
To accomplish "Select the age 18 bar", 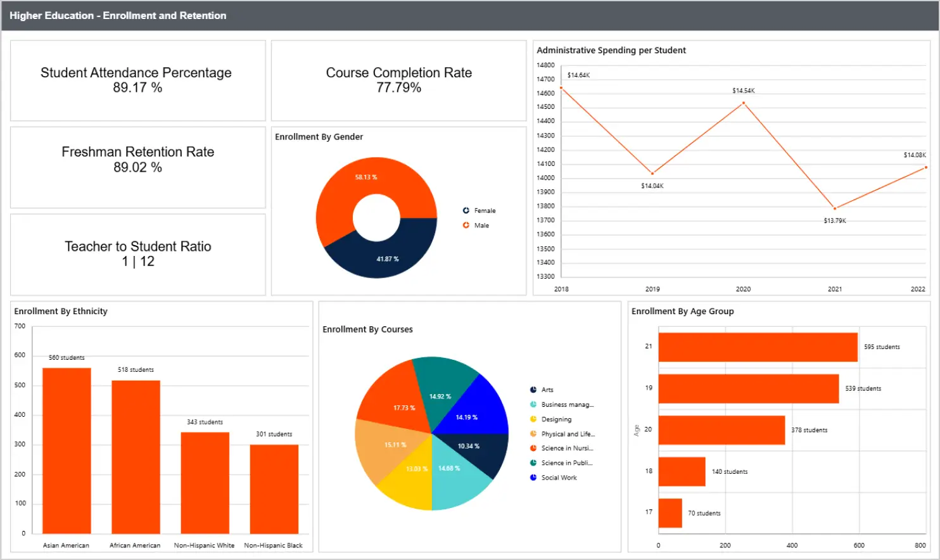I will click(x=682, y=471).
